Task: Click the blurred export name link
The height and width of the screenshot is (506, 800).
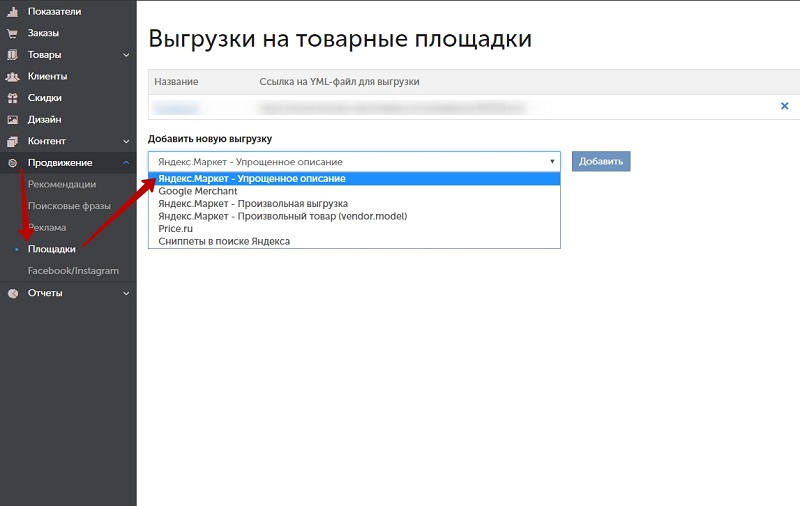Action: point(176,108)
